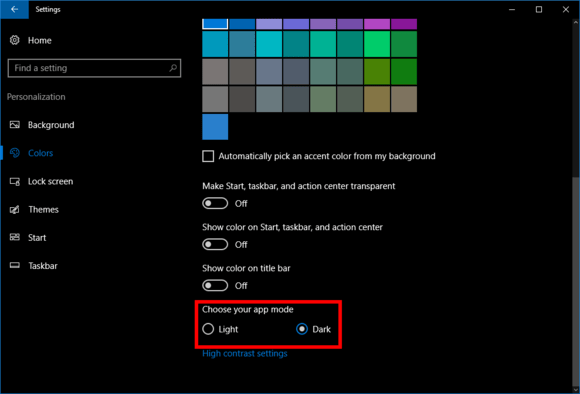The height and width of the screenshot is (394, 580).
Task: Select the magenta swatch in top row
Action: [x=377, y=24]
